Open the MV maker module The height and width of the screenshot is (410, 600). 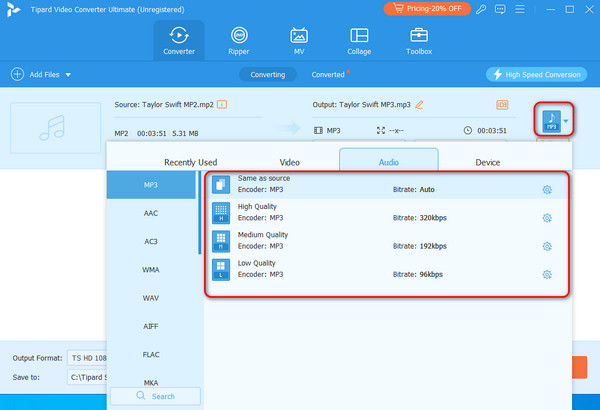(299, 41)
